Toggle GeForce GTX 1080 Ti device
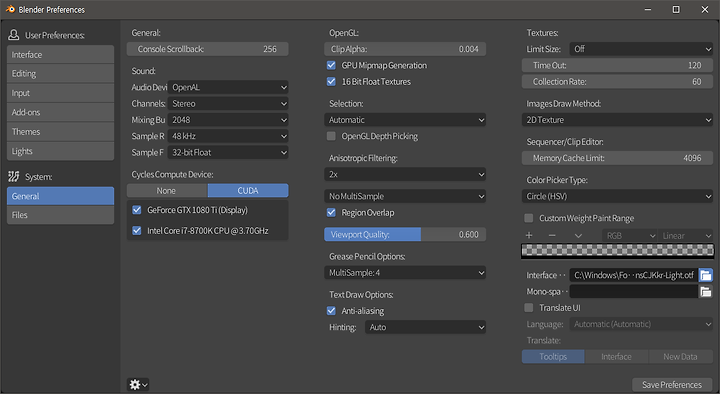Viewport: 720px width, 394px height. (x=137, y=210)
